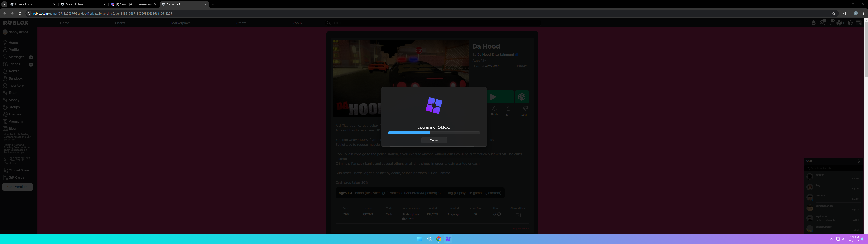
Task: Open Chrome's tab search dropdown arrow
Action: pos(4,4)
